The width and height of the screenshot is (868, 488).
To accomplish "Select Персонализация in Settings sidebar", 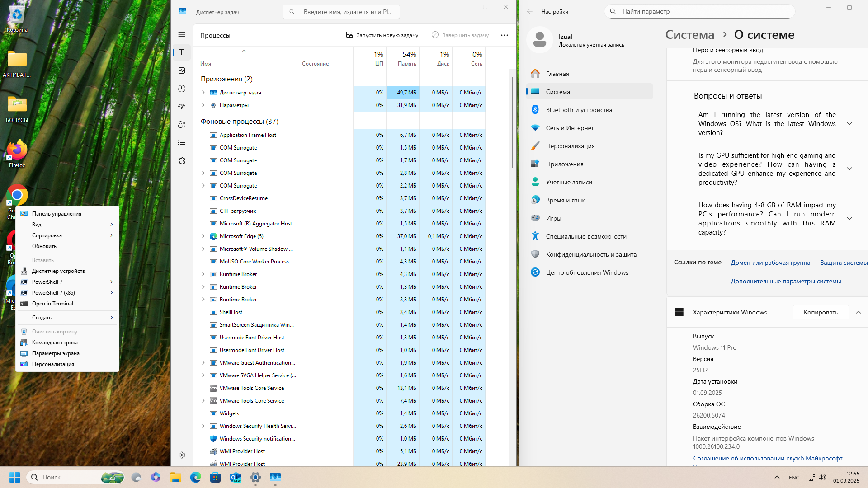I will (x=590, y=146).
